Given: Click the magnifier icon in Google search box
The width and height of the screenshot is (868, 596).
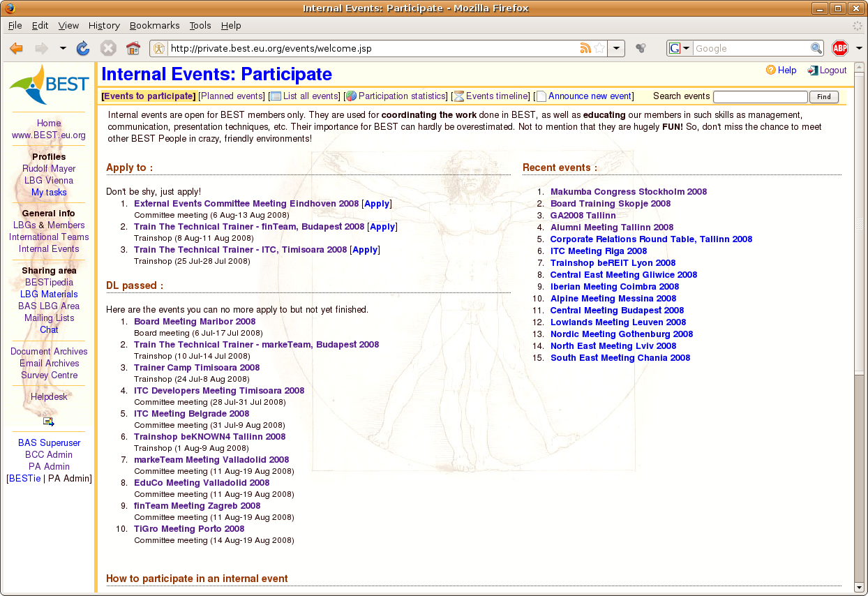Looking at the screenshot, I should tap(816, 48).
